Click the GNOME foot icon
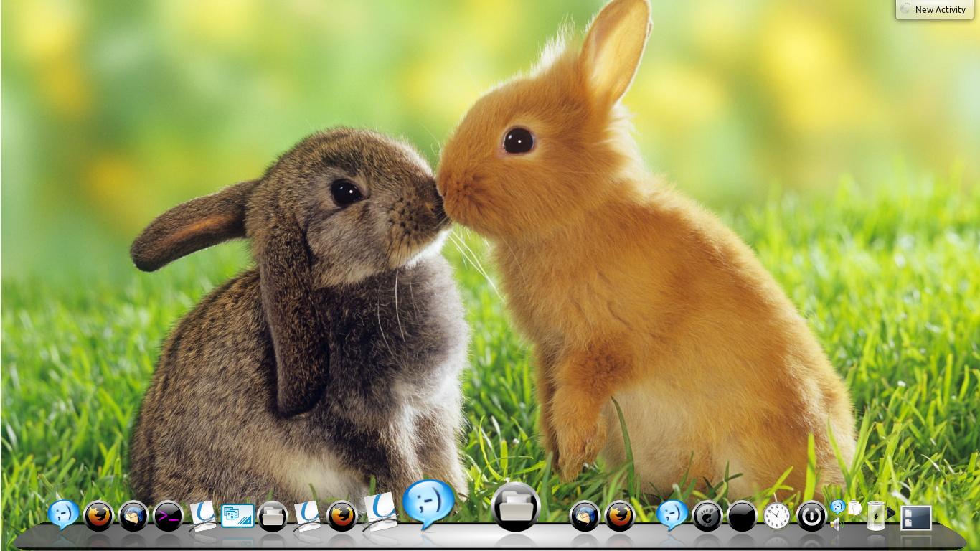The image size is (980, 551). coord(707,516)
